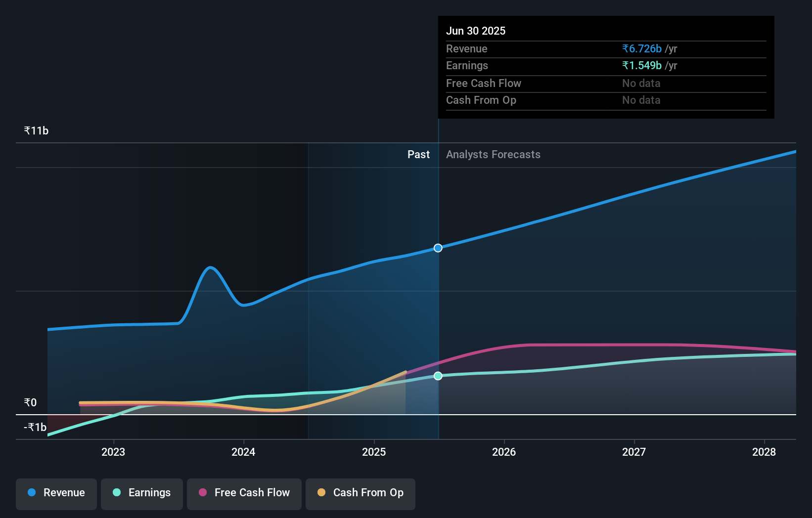Click the ₹11b gridline label

[36, 130]
